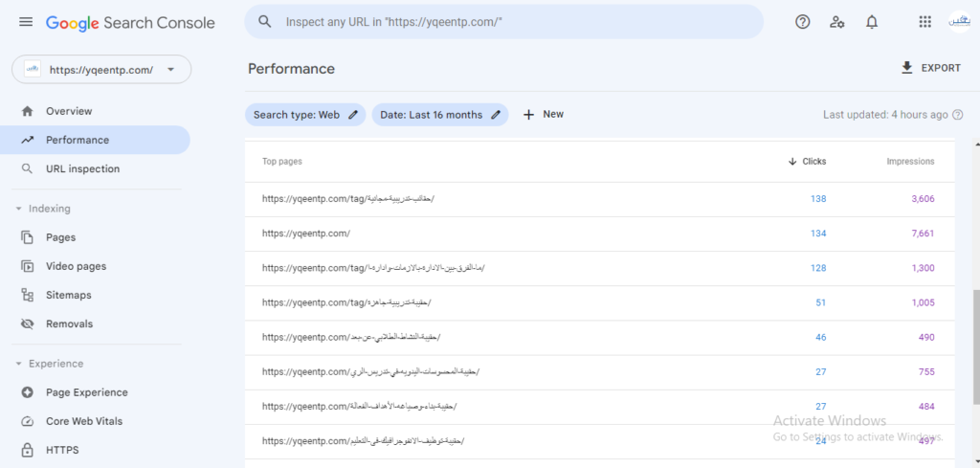Screen dimensions: 980x468
Task: Click the 134 clicks value
Action: [x=818, y=234]
